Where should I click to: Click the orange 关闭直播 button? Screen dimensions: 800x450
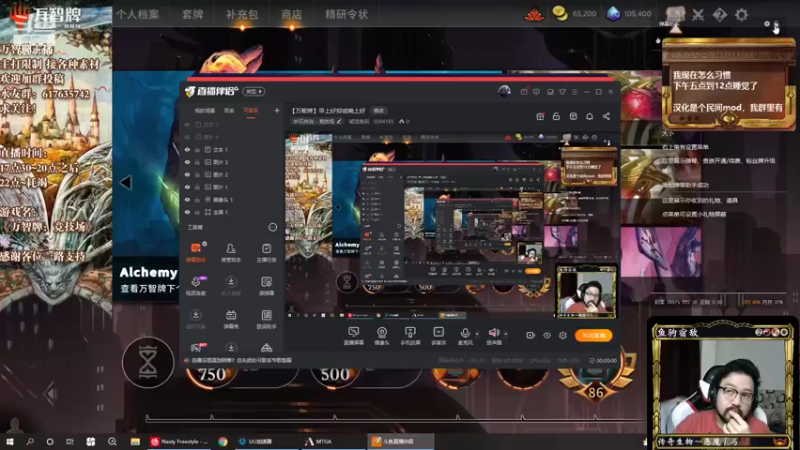tap(593, 335)
